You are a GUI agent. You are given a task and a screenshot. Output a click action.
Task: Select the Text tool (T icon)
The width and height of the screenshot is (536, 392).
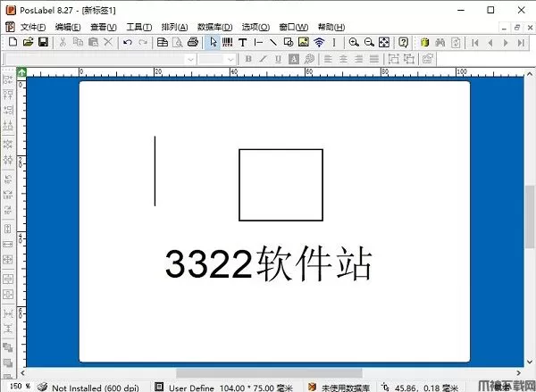click(243, 42)
